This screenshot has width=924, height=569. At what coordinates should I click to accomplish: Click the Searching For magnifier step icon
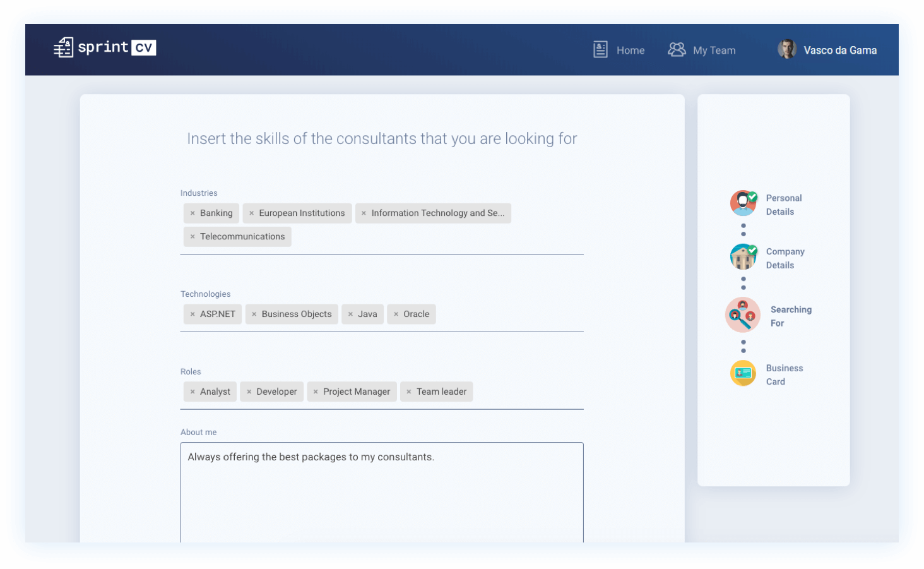pos(743,314)
